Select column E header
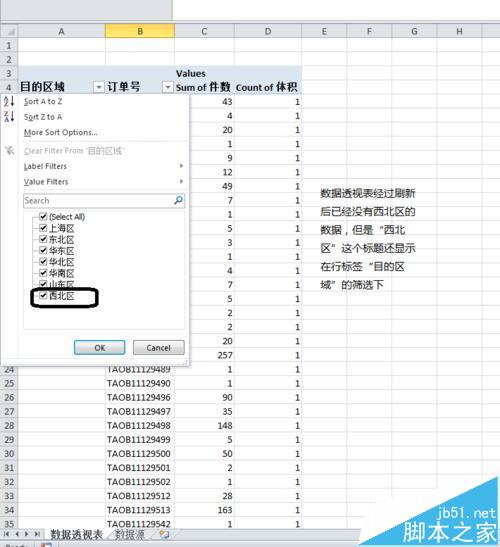 pyautogui.click(x=324, y=31)
